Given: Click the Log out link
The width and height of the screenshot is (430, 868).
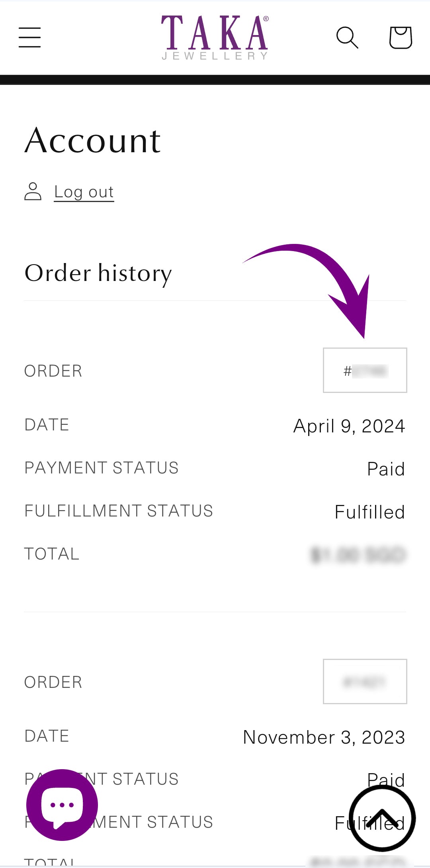Looking at the screenshot, I should 84,192.
